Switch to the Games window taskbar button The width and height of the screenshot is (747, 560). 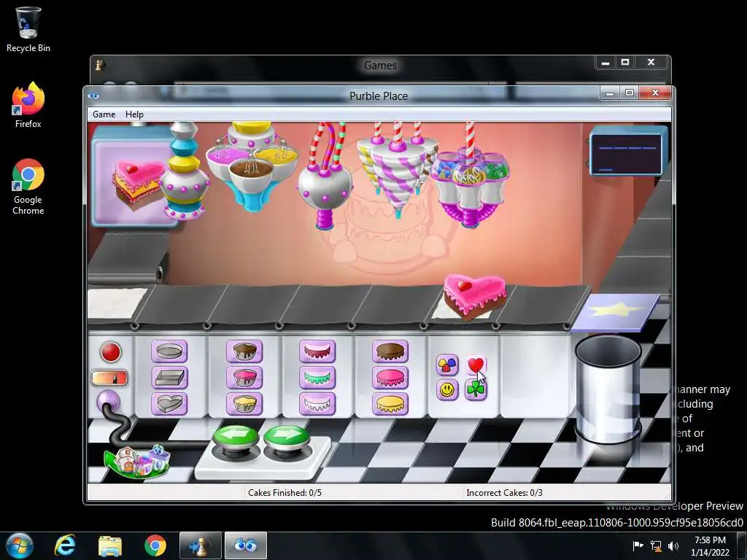point(200,545)
